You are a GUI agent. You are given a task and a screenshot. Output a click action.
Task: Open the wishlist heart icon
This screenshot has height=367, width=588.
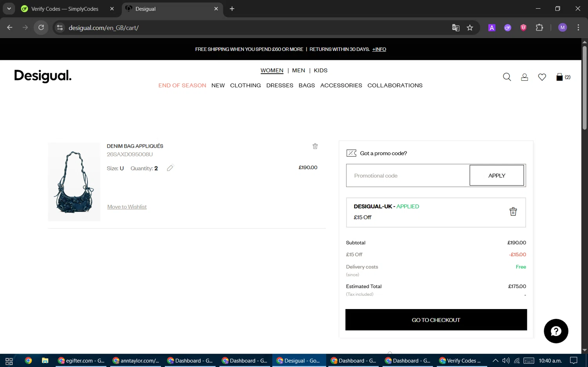pos(542,77)
